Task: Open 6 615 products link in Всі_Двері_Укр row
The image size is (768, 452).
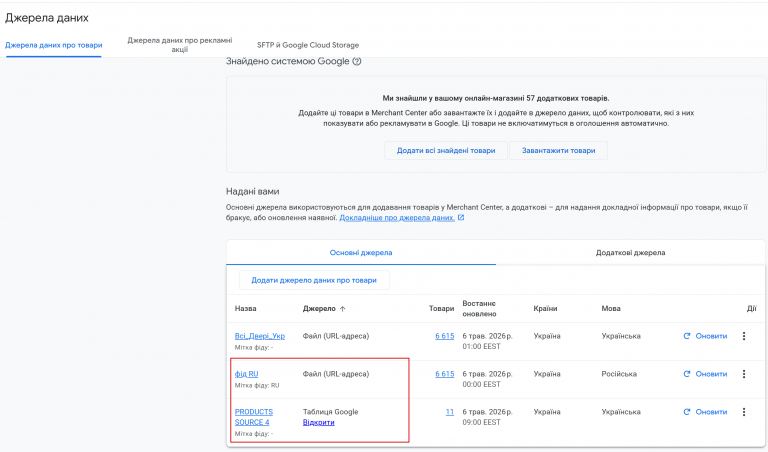Action: pos(445,336)
